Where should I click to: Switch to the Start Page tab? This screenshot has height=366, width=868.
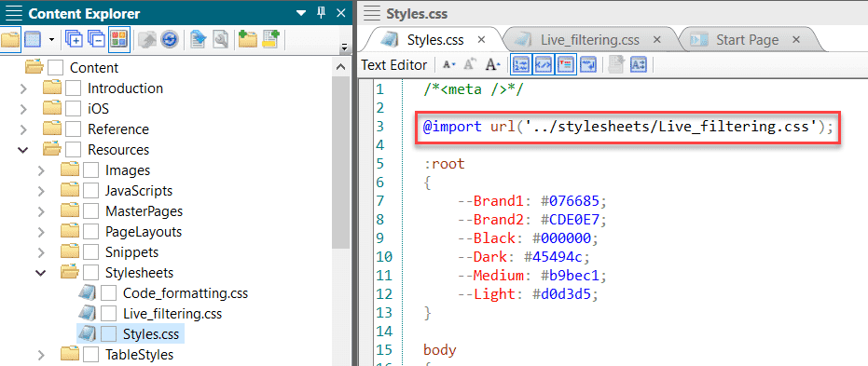[748, 40]
